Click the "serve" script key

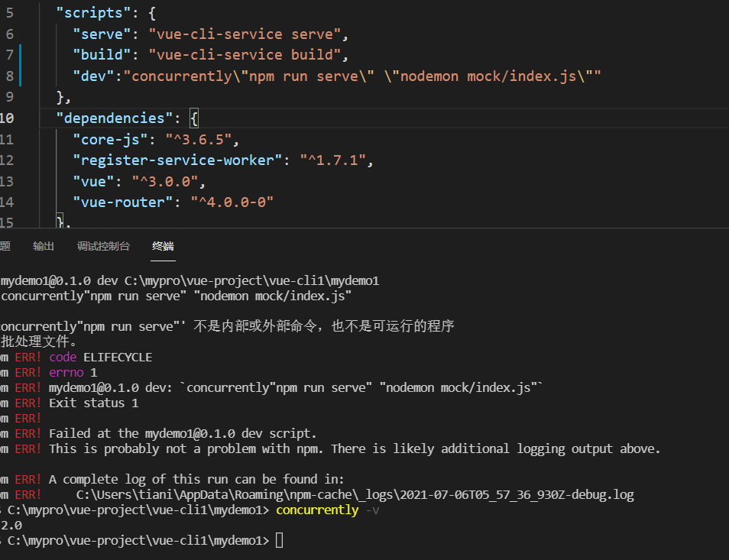pos(102,34)
